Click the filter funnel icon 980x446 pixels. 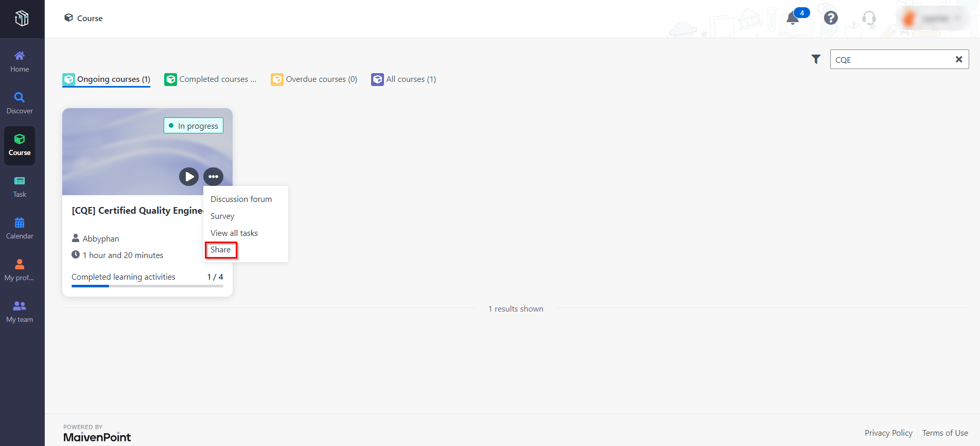[x=816, y=59]
